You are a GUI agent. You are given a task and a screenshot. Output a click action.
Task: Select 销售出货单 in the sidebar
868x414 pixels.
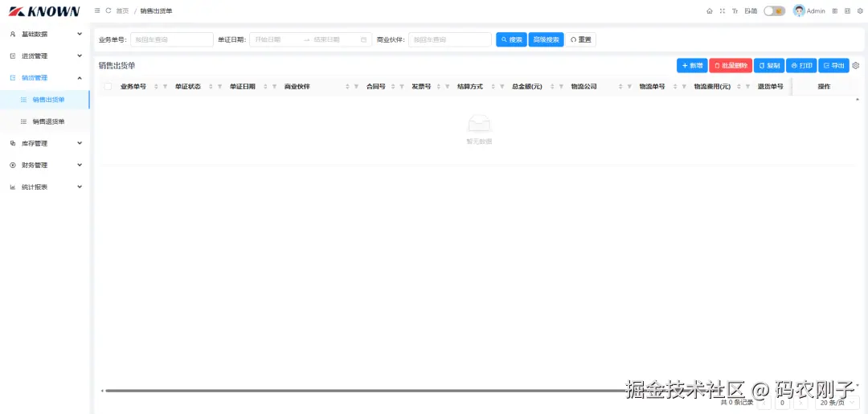tap(45, 100)
